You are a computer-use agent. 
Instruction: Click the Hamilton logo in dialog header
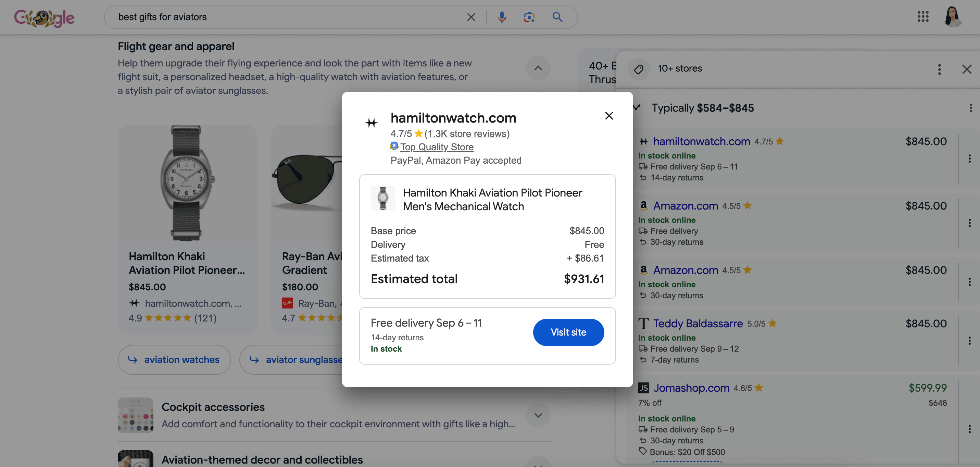(x=371, y=123)
